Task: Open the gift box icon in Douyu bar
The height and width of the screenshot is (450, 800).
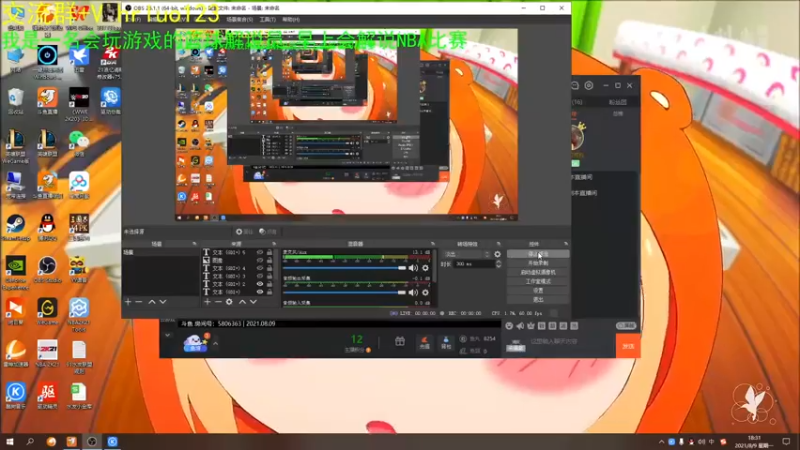Action: (x=400, y=341)
